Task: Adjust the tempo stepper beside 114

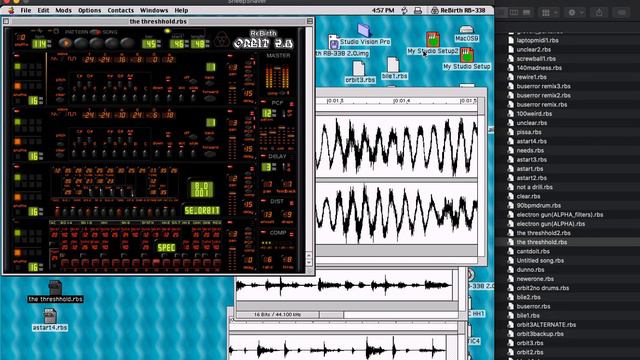Action: click(x=49, y=44)
